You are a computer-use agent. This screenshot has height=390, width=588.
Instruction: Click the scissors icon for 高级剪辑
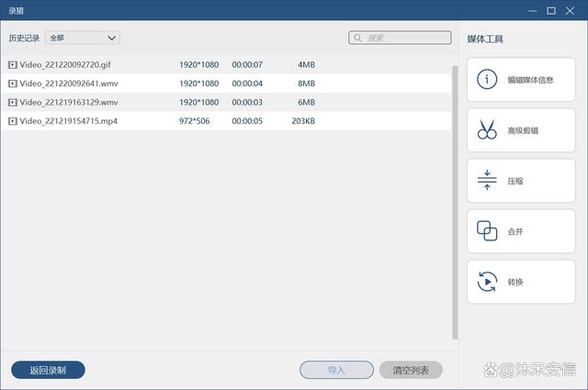coord(487,129)
